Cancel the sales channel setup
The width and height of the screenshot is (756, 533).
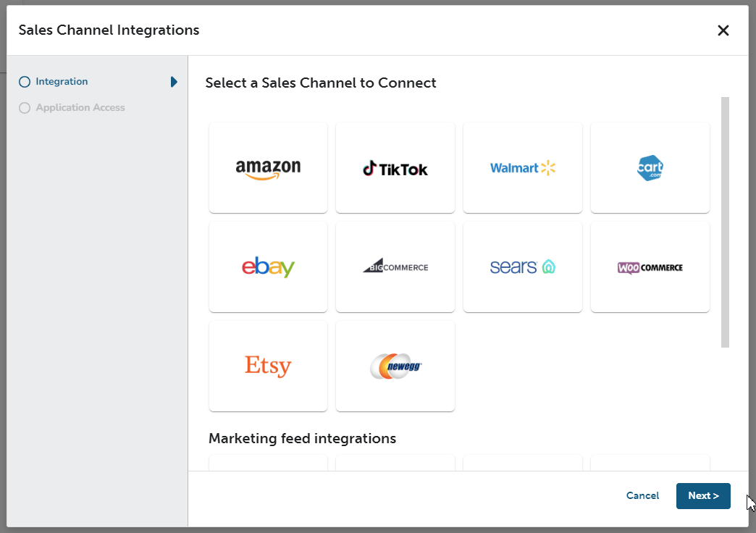click(x=642, y=495)
